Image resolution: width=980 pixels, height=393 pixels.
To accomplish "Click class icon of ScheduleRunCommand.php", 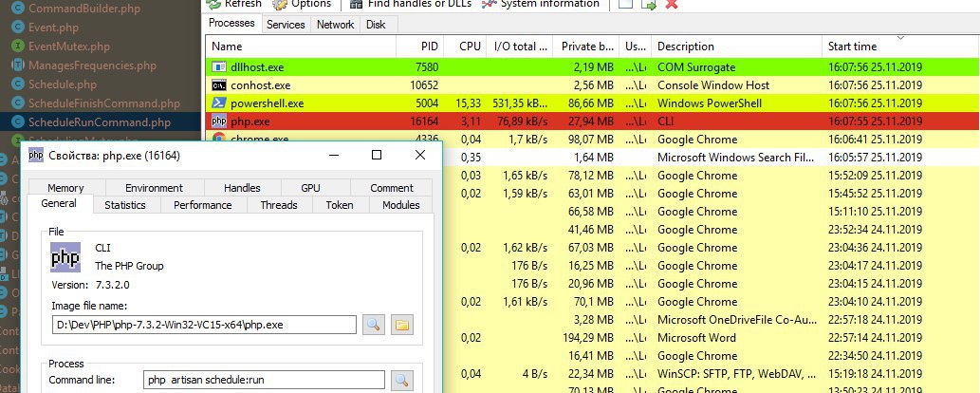I will coord(18,122).
